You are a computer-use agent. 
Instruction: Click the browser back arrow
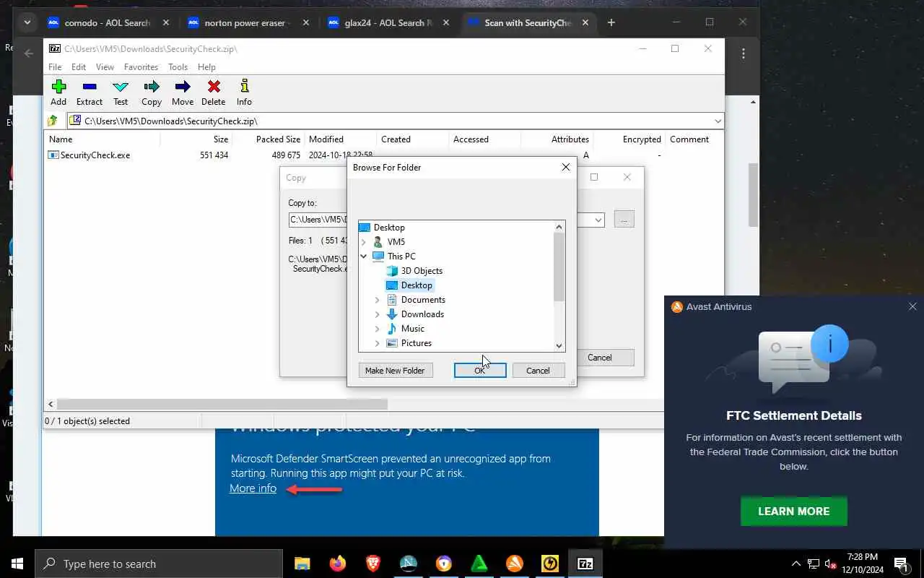[x=29, y=53]
